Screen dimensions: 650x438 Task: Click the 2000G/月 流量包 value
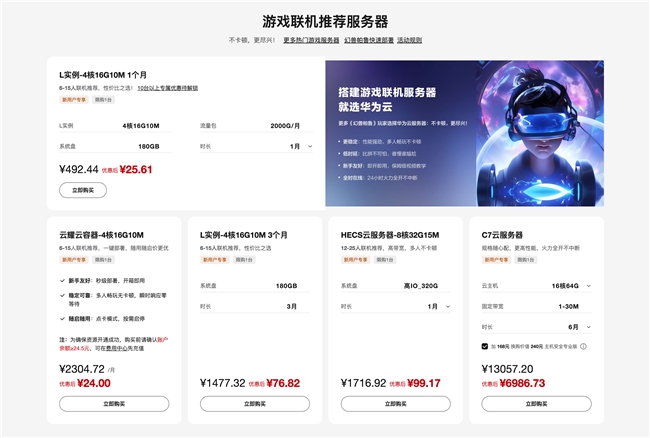point(285,126)
